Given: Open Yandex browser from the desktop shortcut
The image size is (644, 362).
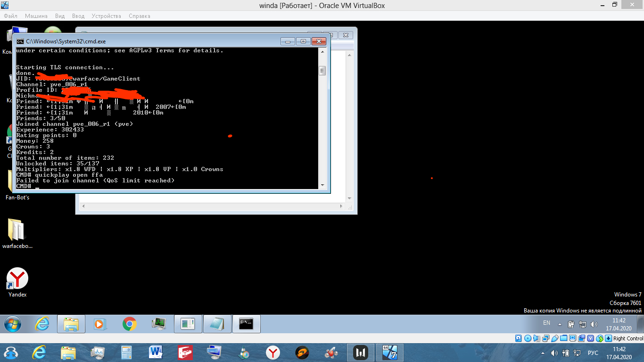Looking at the screenshot, I should [x=17, y=278].
